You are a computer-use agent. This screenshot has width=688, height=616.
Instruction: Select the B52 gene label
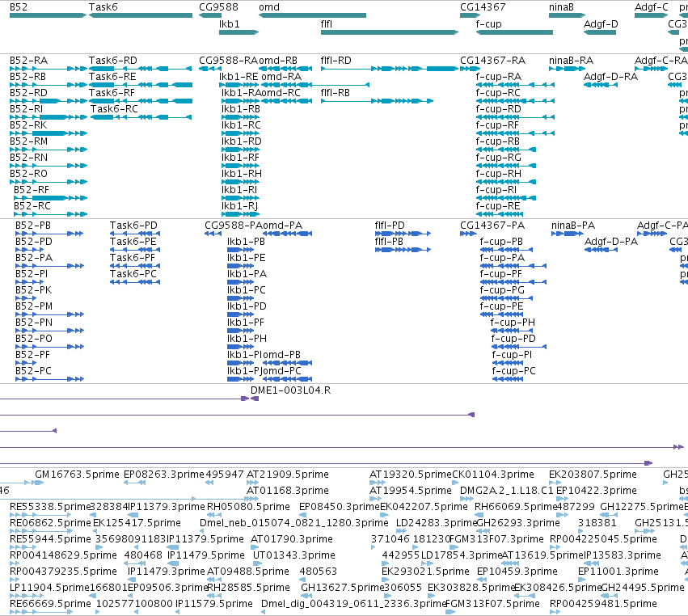(19, 7)
